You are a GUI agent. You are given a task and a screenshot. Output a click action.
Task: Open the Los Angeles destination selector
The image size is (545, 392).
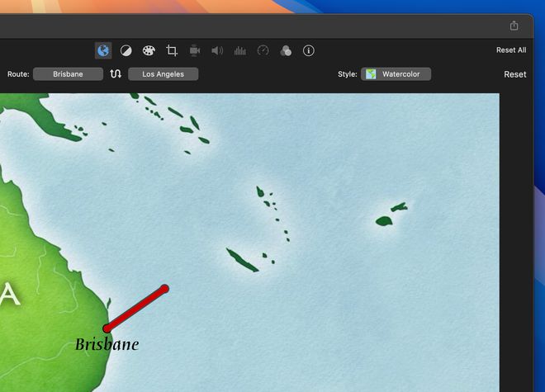tap(163, 74)
